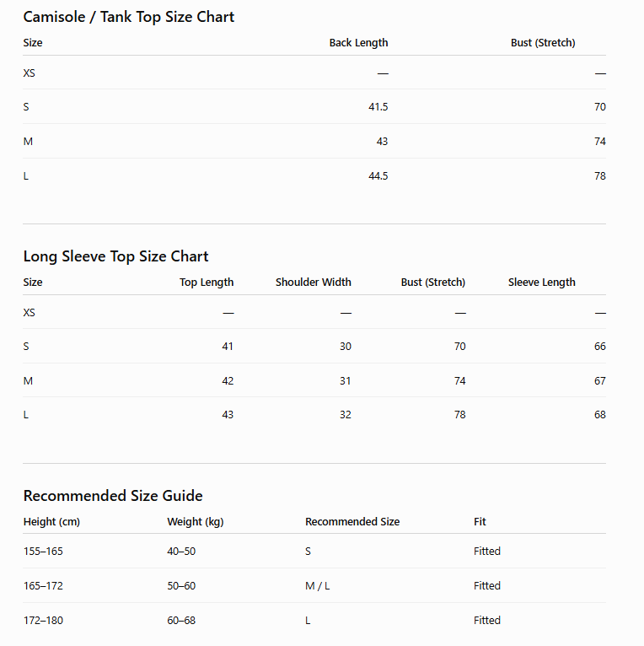Select the Recommended Size Guide heading
Screen dimensions: 644x646
pyautogui.click(x=113, y=496)
